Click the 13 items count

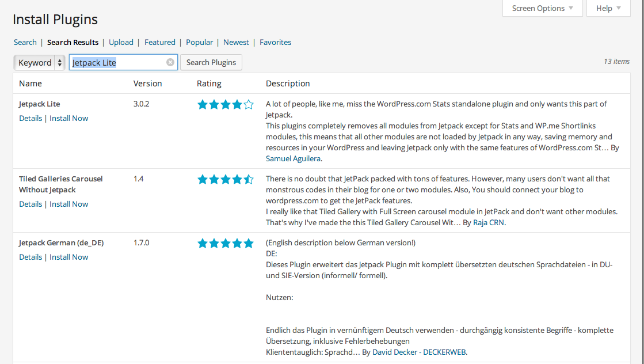pyautogui.click(x=616, y=61)
